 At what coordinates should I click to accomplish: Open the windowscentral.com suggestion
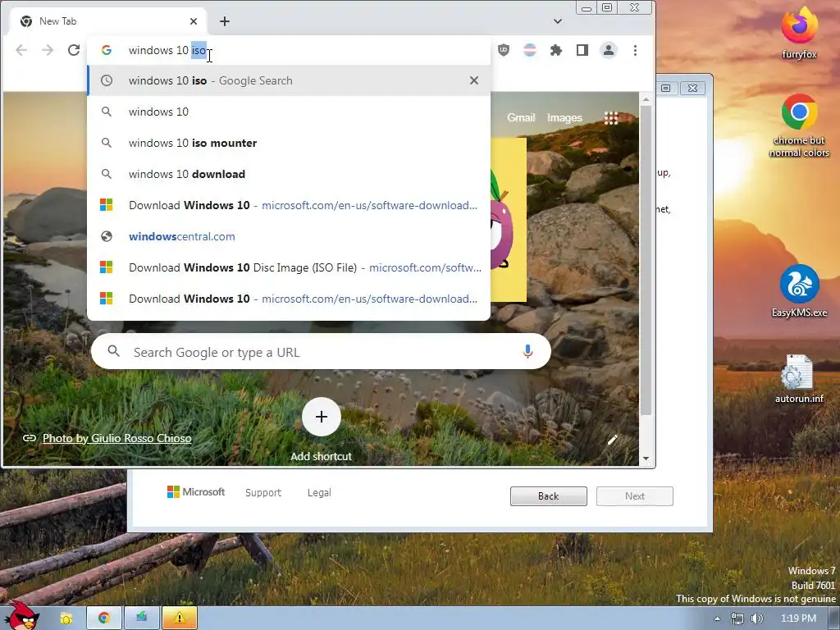(289, 236)
